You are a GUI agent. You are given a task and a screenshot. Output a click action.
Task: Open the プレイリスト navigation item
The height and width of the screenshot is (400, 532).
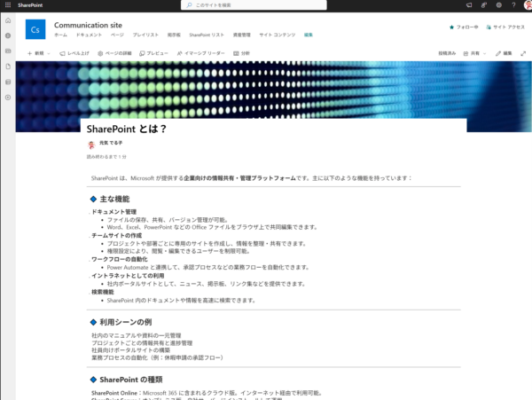pos(145,35)
